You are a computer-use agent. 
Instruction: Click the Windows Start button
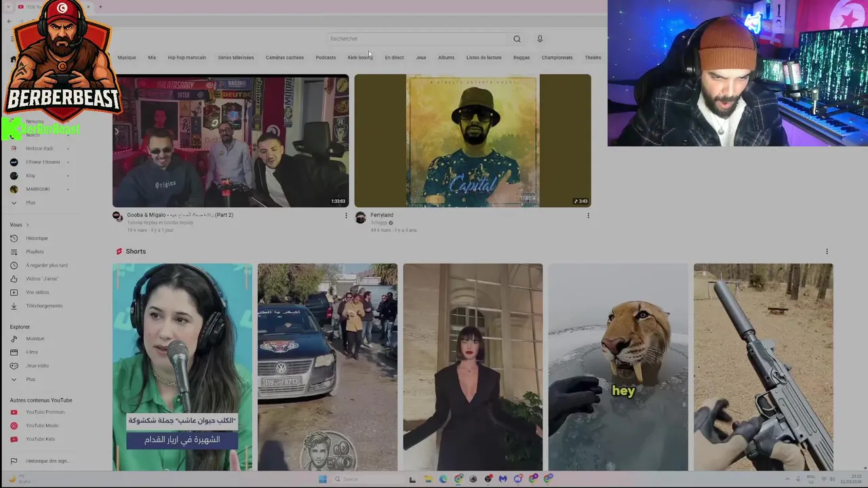click(322, 479)
